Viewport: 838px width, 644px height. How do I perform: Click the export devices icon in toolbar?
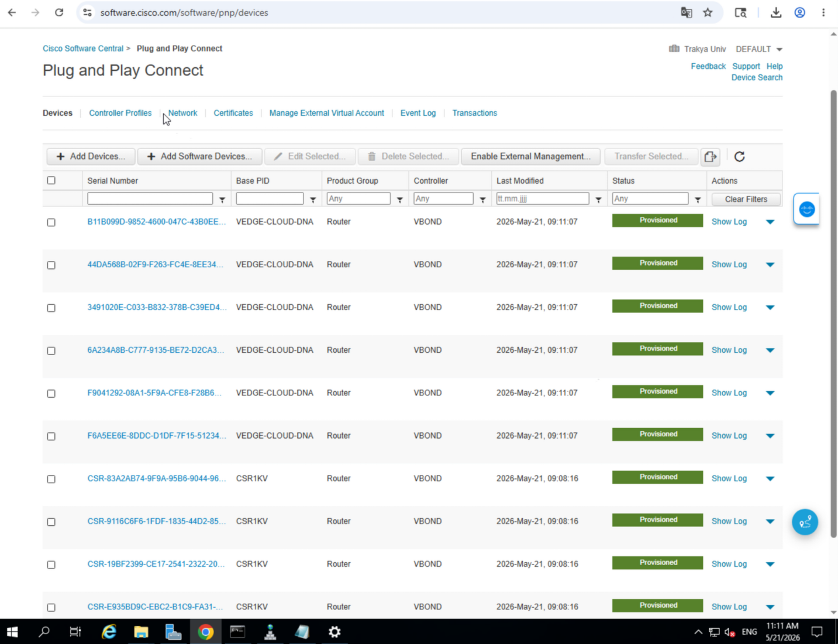tap(711, 157)
